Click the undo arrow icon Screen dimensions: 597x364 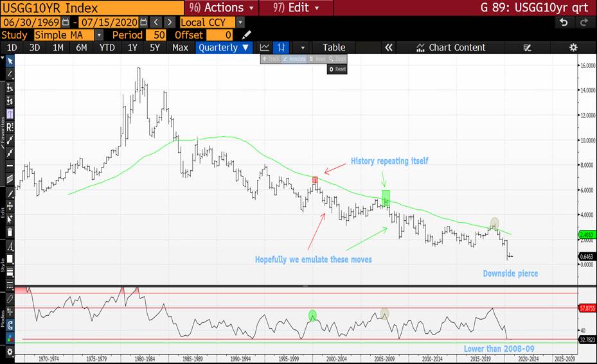564,22
